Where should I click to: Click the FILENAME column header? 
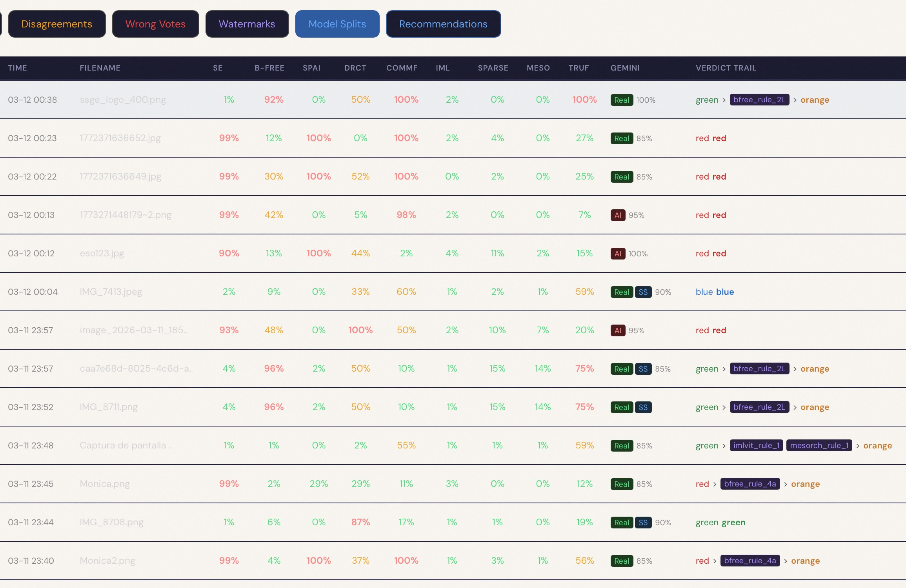[x=100, y=68]
